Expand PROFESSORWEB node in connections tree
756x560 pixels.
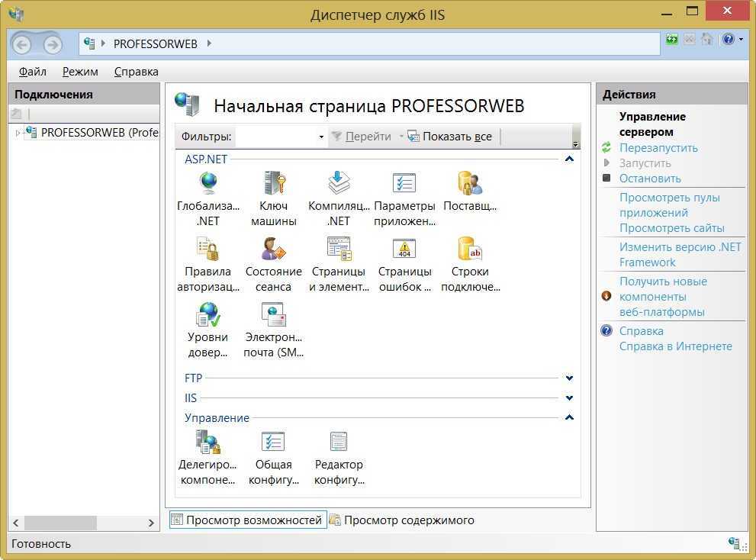pos(18,133)
